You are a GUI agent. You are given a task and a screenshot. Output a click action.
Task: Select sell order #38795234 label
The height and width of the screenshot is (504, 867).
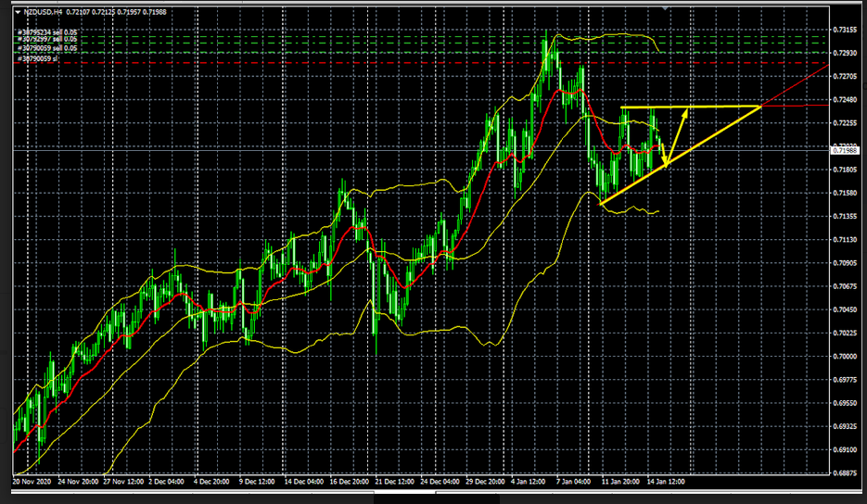(45, 32)
